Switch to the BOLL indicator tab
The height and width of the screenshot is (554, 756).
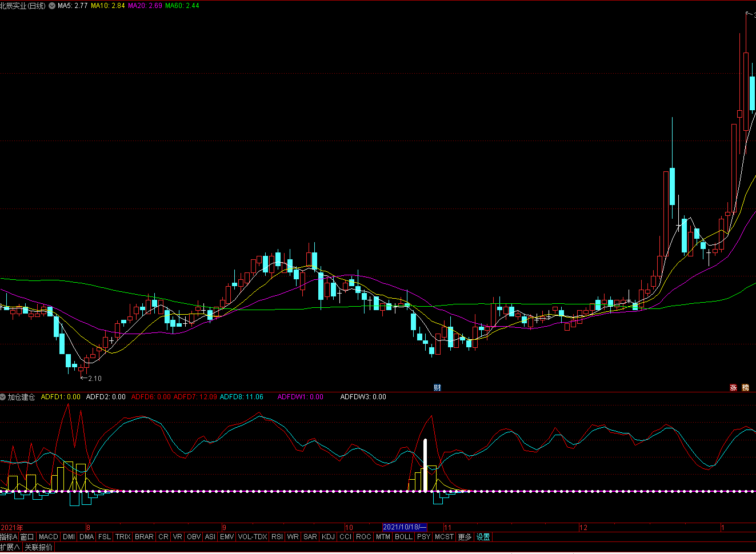[403, 537]
